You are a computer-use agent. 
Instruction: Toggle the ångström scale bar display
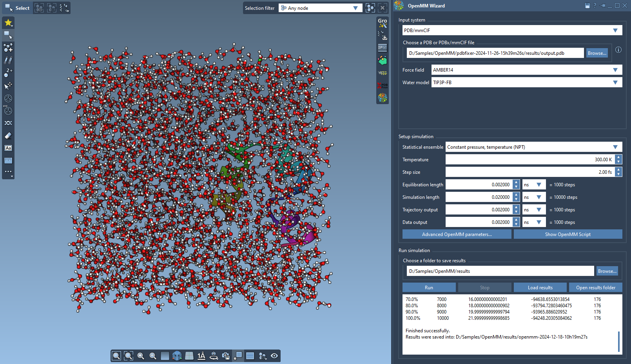(x=201, y=356)
